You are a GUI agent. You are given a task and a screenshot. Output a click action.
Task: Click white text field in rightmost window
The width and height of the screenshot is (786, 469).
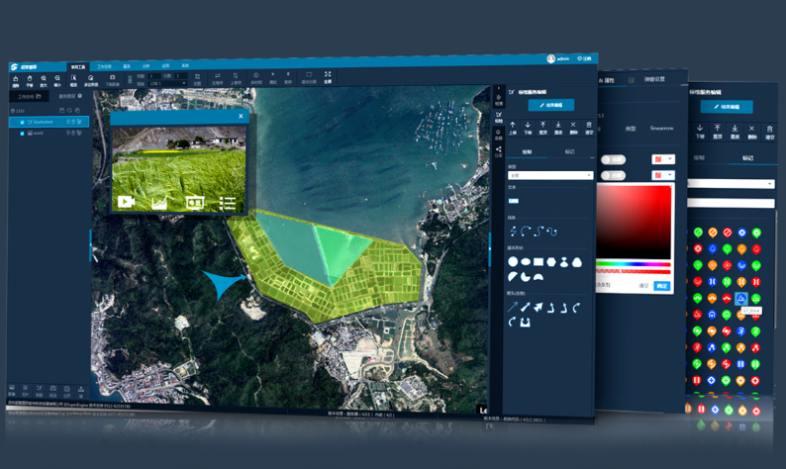(731, 203)
